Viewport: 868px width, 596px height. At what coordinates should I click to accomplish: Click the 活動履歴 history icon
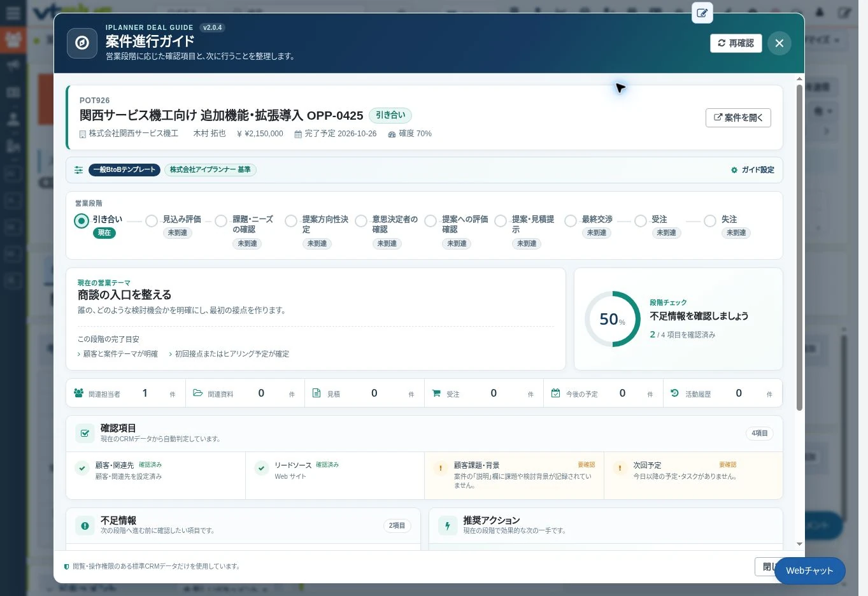pyautogui.click(x=675, y=394)
